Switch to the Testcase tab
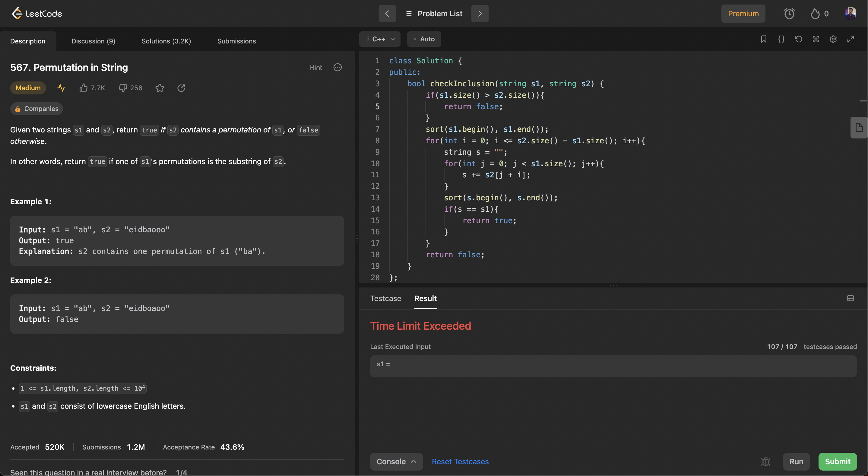Image resolution: width=868 pixels, height=476 pixels. point(385,298)
